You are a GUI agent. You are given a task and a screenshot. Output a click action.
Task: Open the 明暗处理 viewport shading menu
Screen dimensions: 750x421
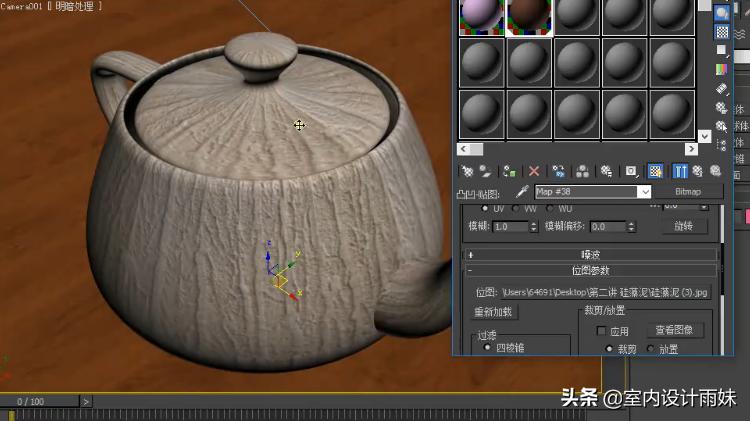pos(75,7)
